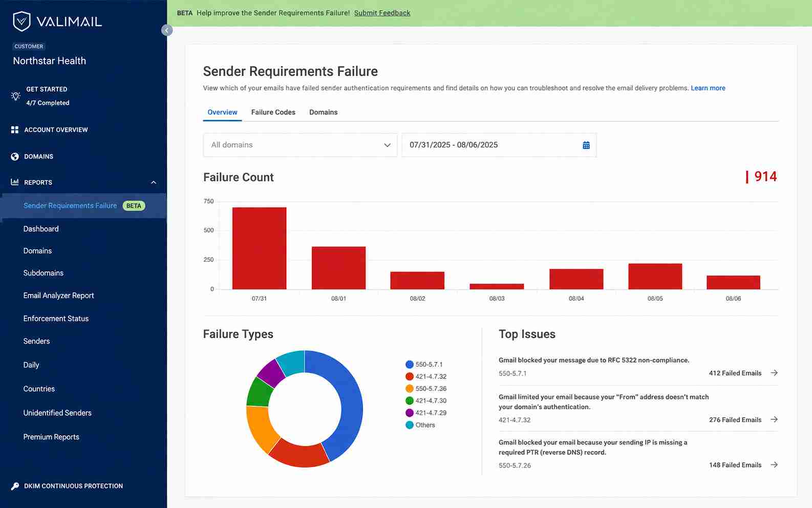
Task: Open the 276 Failed Emails arrow
Action: (774, 419)
